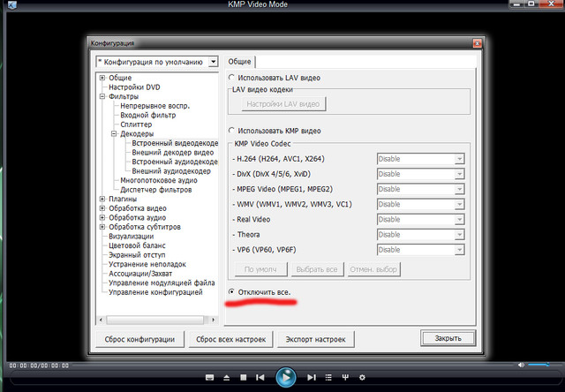Screen dimensions: 565x392
Task: Select Многопотоковое аудио in the tree
Action: [159, 180]
